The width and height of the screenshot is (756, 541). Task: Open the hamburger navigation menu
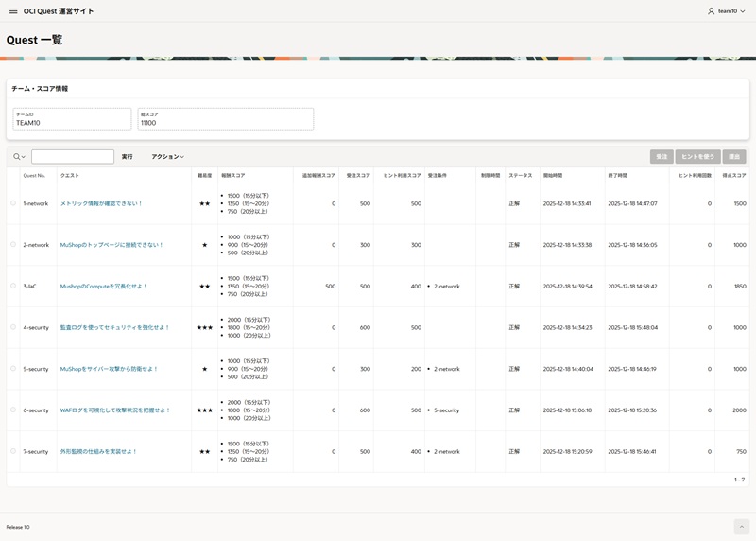13,11
